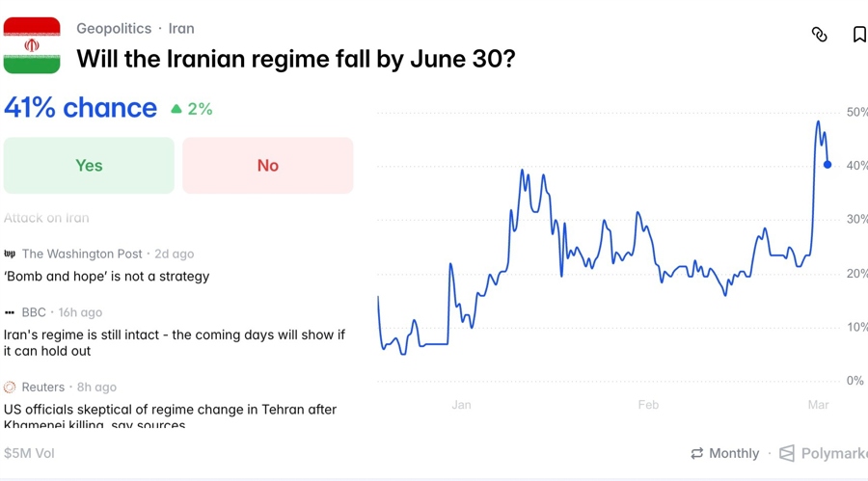Viewport: 868px width, 481px height.
Task: Open the 'Will the Iranian regime fall' title
Action: (x=295, y=59)
